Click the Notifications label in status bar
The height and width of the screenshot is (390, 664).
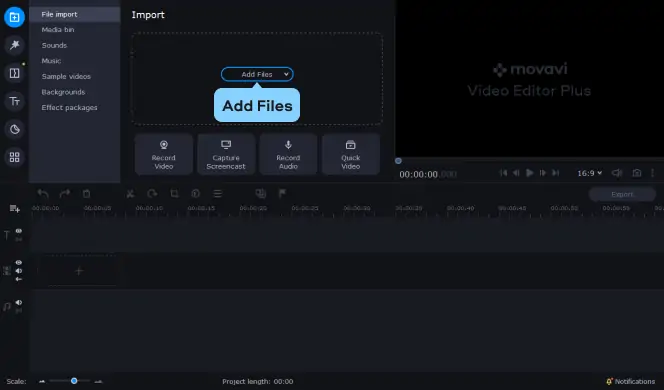tap(635, 382)
